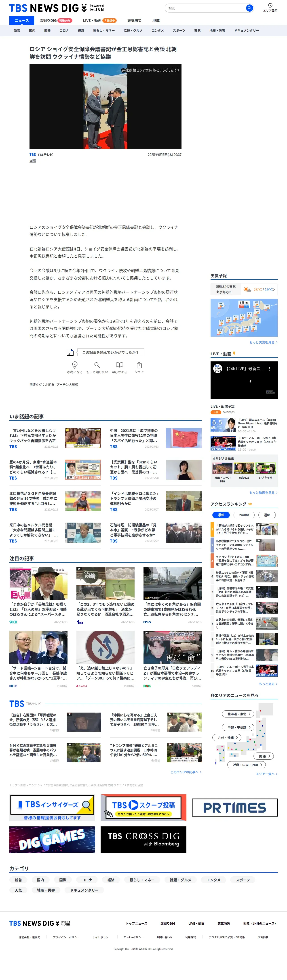This screenshot has height=980, width=287.
Task: Select the 最新 ranking tab
Action: pos(221,515)
